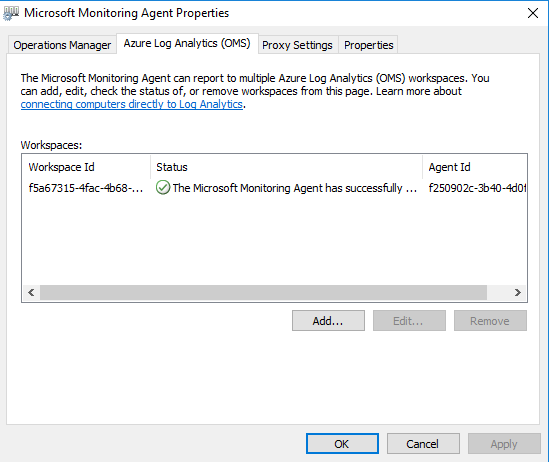Click the Status column header

pos(287,167)
